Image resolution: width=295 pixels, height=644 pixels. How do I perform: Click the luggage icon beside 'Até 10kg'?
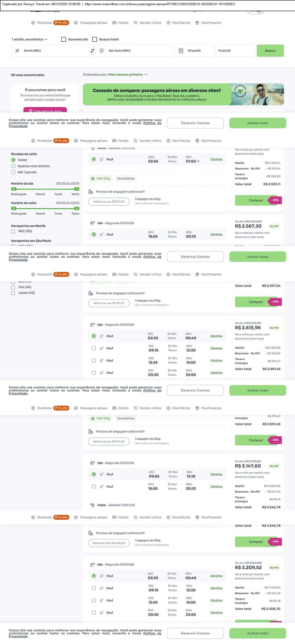pos(93,179)
